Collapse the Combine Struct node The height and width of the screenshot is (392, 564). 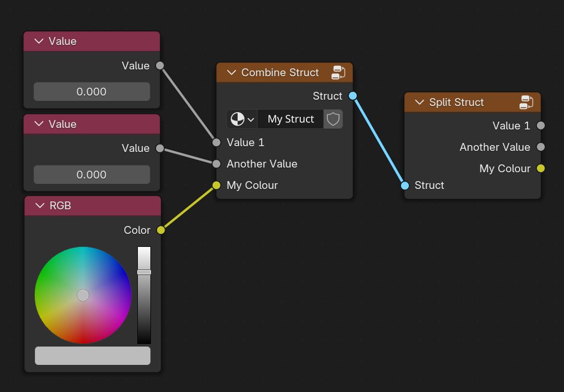pyautogui.click(x=232, y=72)
